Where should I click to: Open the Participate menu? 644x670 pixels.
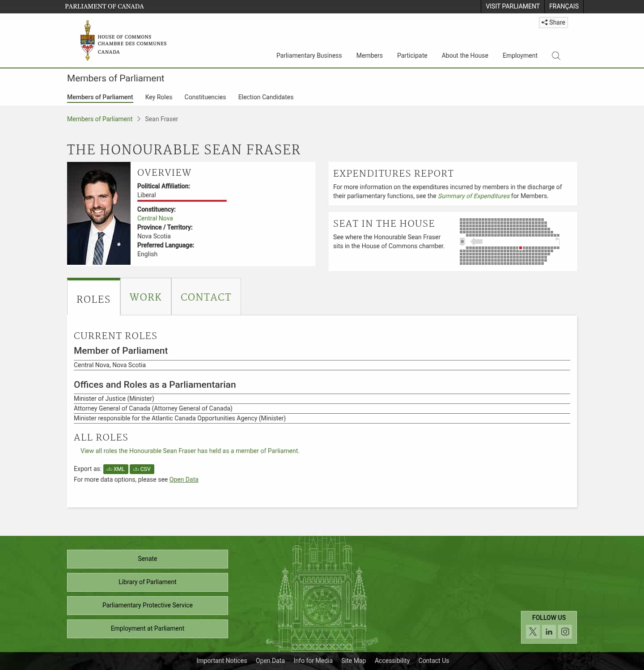pos(412,55)
